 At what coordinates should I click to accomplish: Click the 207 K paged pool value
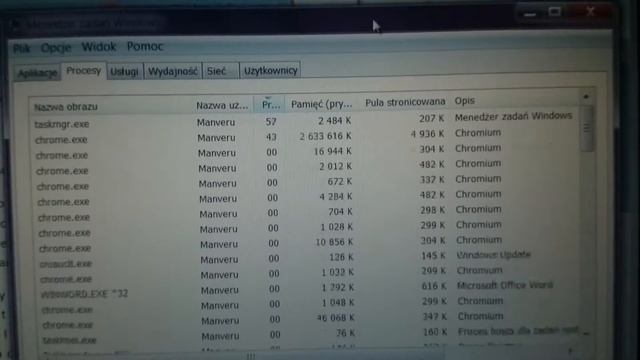coord(431,119)
